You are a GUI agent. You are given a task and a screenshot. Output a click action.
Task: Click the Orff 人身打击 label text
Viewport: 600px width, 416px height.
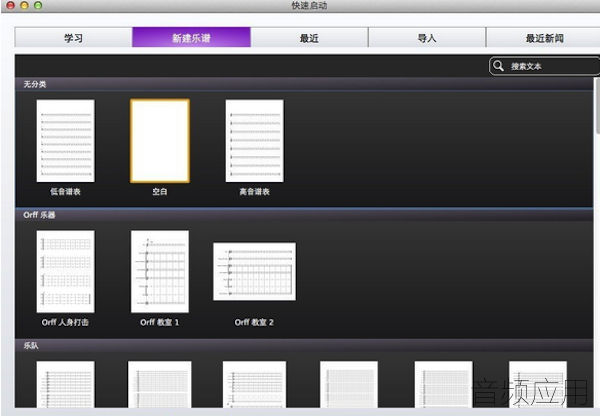(65, 322)
